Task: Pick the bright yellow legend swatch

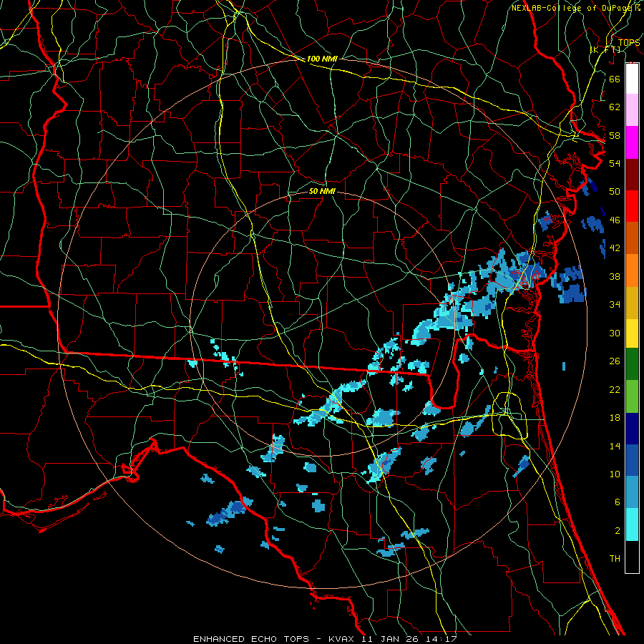Action: 632,333
